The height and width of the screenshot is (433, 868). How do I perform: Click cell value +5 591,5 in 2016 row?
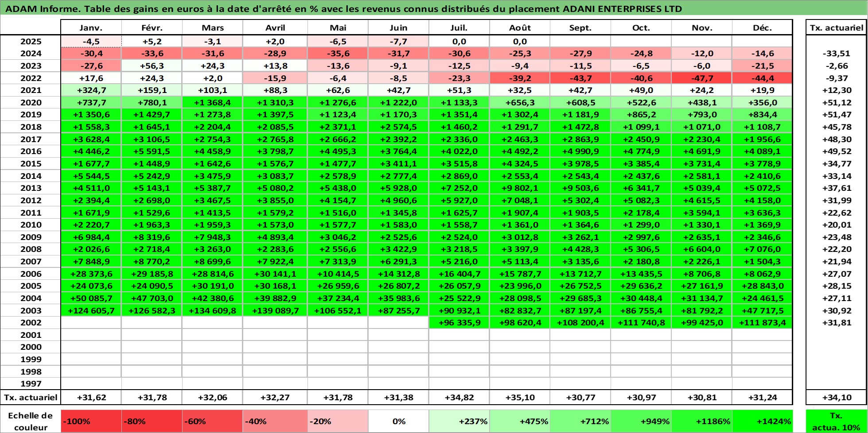click(152, 151)
